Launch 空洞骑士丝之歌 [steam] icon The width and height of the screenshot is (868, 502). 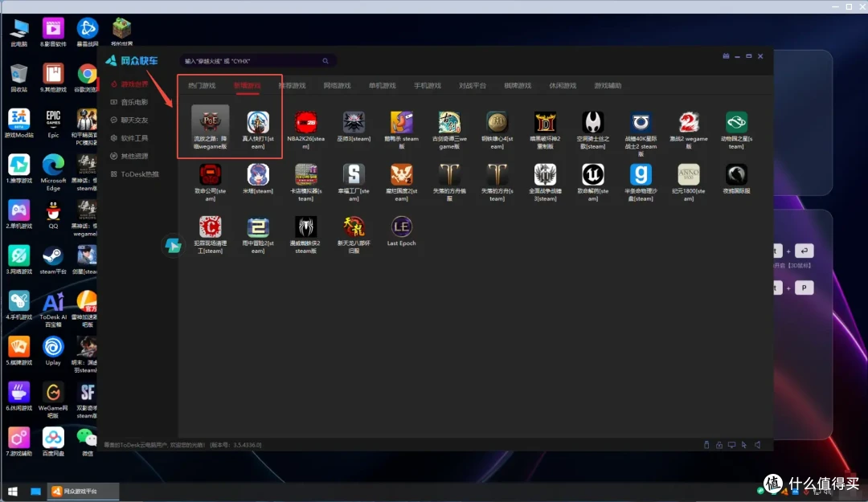[x=593, y=122]
